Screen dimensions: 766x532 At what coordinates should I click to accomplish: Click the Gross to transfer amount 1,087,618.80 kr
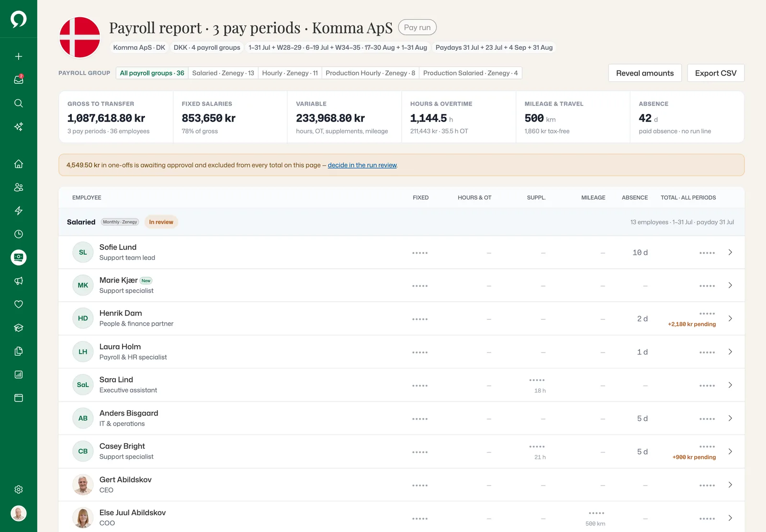coord(106,118)
